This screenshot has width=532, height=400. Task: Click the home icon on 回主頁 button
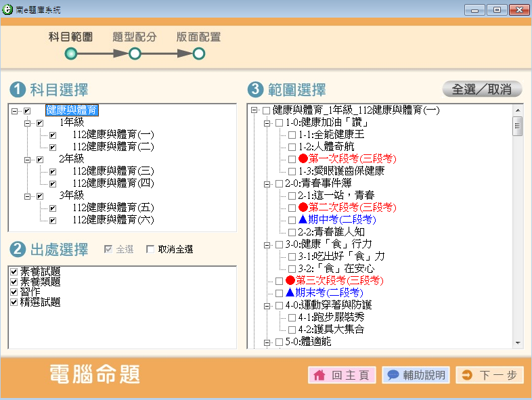[x=319, y=375]
